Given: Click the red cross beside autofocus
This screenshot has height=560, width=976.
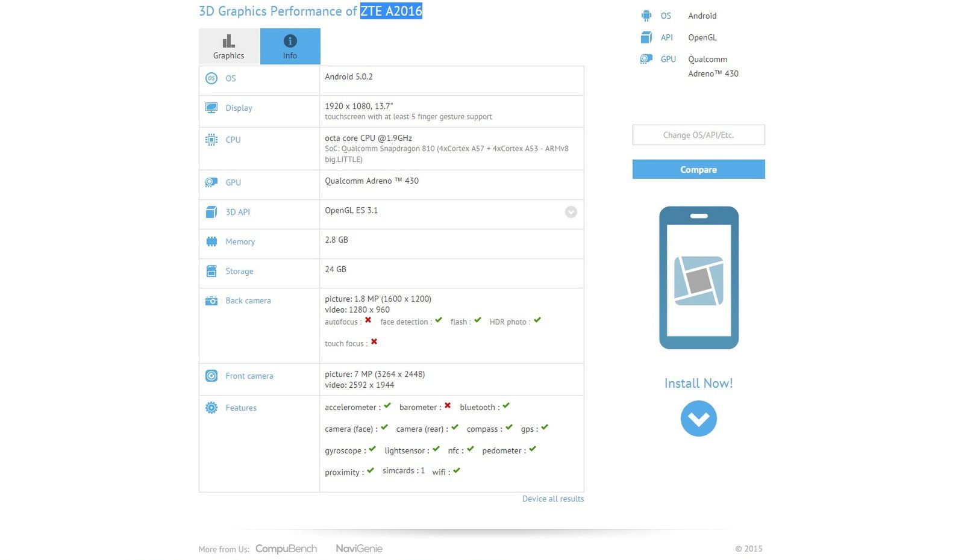Looking at the screenshot, I should 368,320.
